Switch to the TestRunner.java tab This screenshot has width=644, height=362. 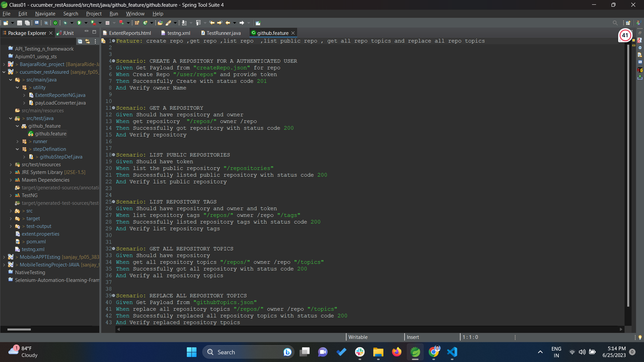click(x=221, y=33)
